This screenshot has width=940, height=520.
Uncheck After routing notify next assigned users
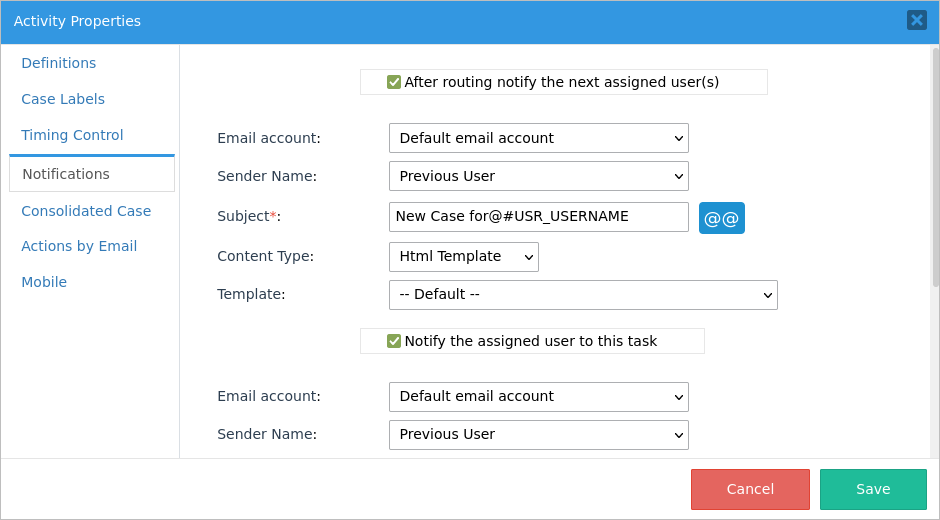pyautogui.click(x=394, y=82)
